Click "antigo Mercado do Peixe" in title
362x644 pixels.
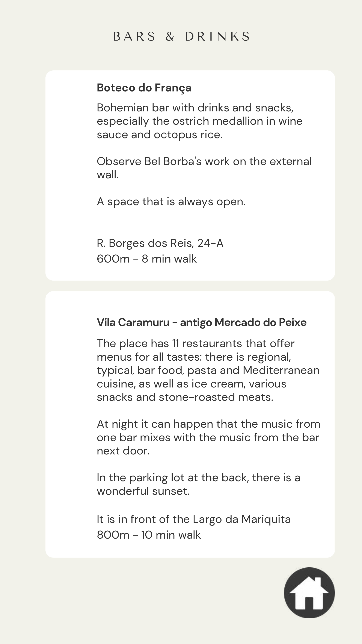coord(243,322)
